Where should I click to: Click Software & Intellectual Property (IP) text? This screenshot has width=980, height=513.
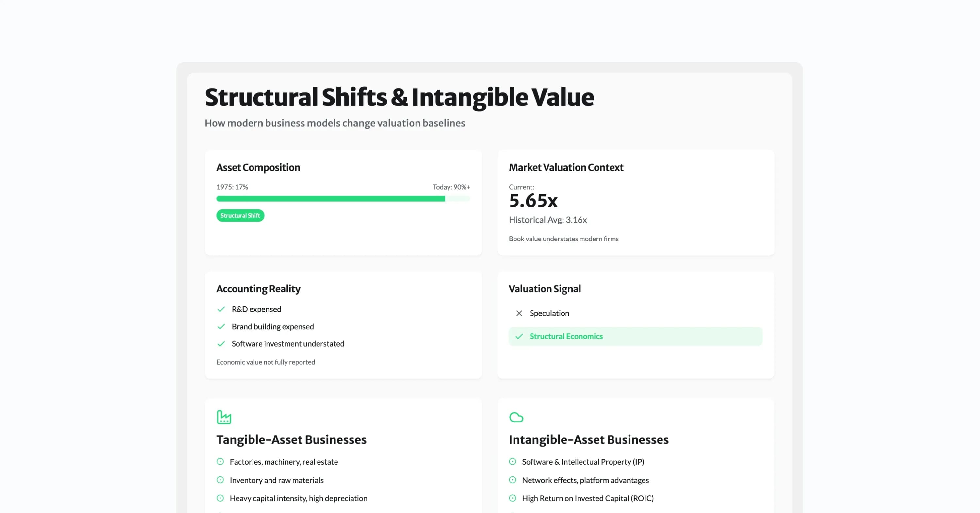coord(583,462)
